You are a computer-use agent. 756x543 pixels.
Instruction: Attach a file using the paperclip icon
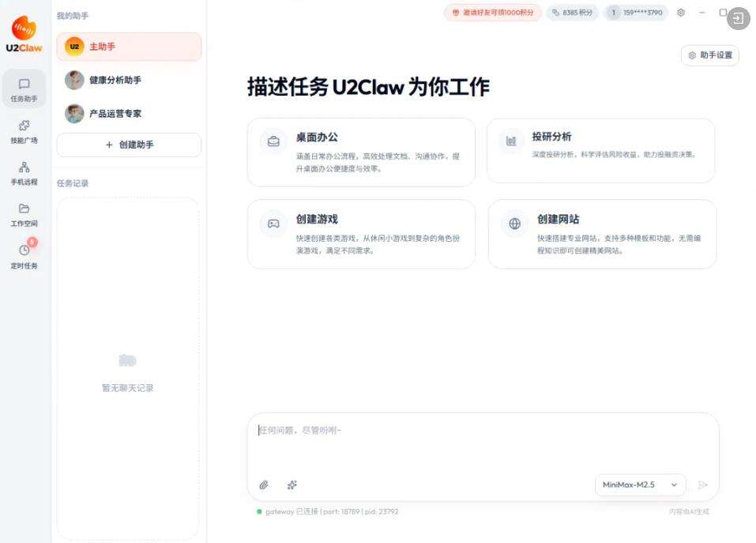point(264,485)
